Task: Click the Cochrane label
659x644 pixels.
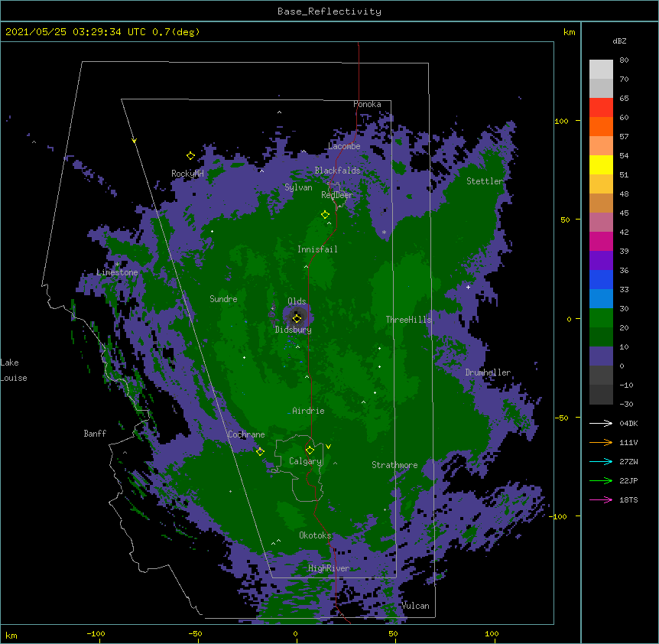Action: [246, 434]
